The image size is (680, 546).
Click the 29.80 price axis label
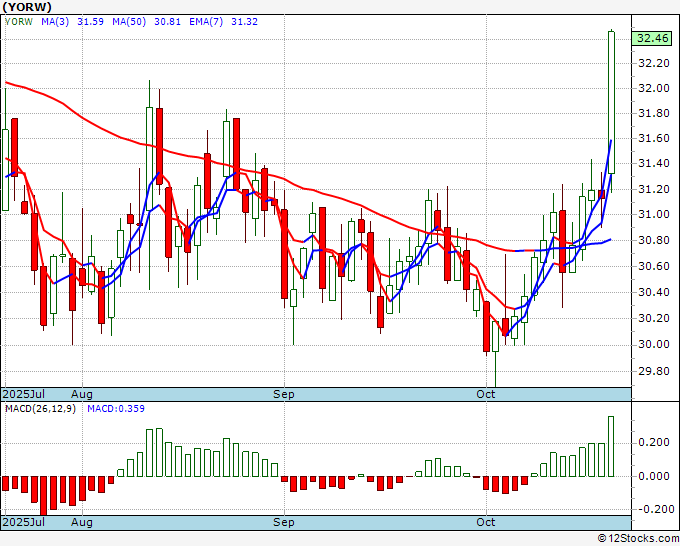coord(654,371)
